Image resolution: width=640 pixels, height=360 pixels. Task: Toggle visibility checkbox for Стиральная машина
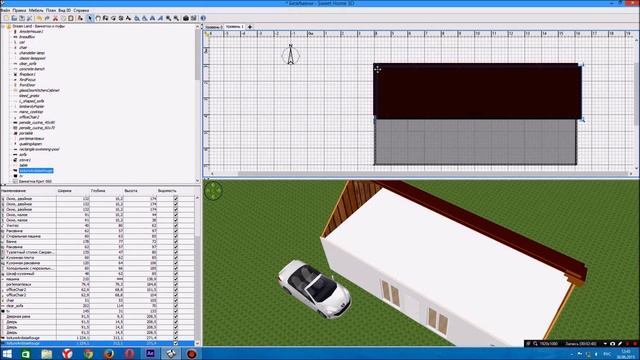tap(176, 236)
